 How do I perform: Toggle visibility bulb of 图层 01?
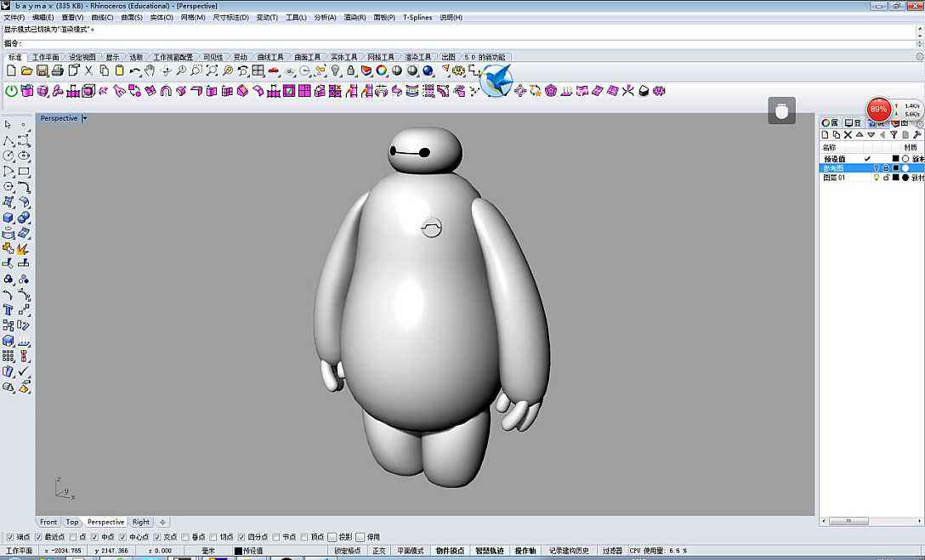[877, 178]
